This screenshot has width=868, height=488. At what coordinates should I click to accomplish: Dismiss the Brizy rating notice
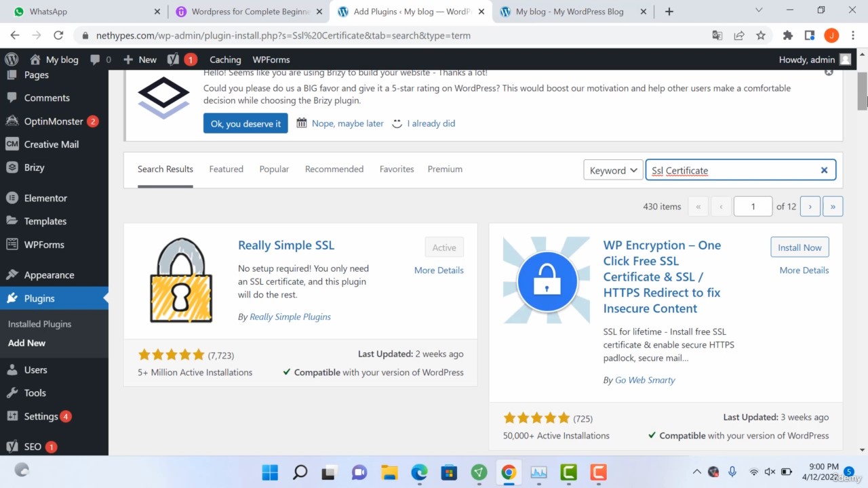click(829, 72)
